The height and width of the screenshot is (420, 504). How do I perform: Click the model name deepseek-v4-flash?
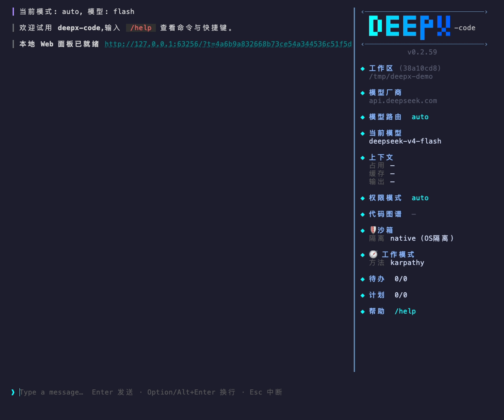(405, 141)
